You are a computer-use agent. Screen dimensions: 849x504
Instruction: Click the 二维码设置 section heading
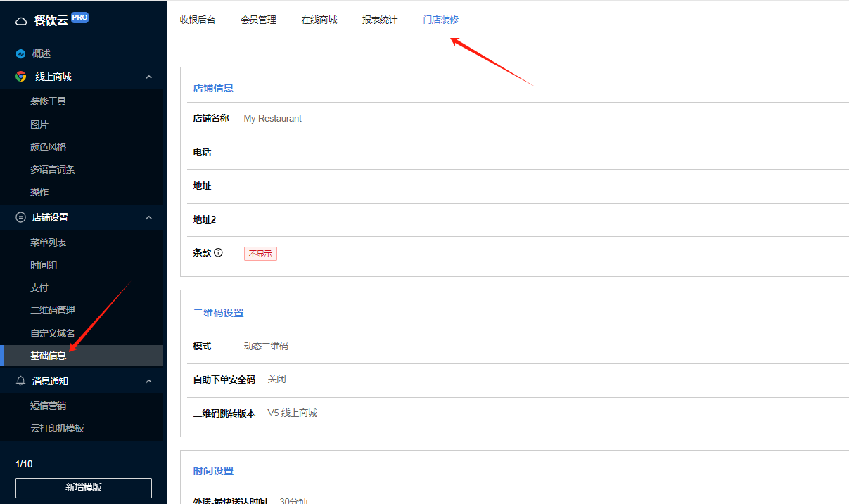pos(218,313)
